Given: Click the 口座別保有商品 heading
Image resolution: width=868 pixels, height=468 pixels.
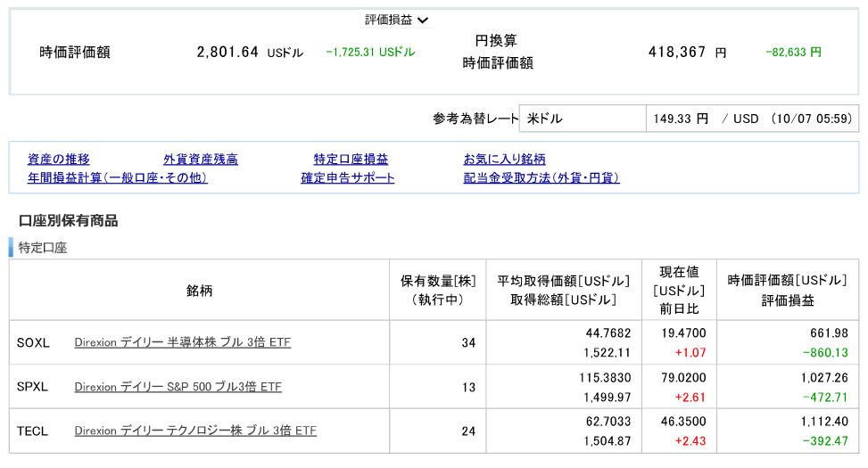Looking at the screenshot, I should (68, 221).
